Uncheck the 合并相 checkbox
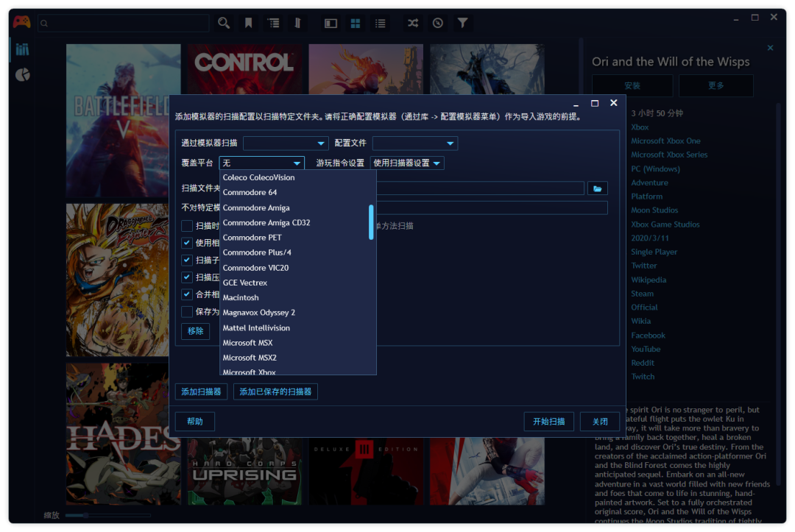 (186, 295)
